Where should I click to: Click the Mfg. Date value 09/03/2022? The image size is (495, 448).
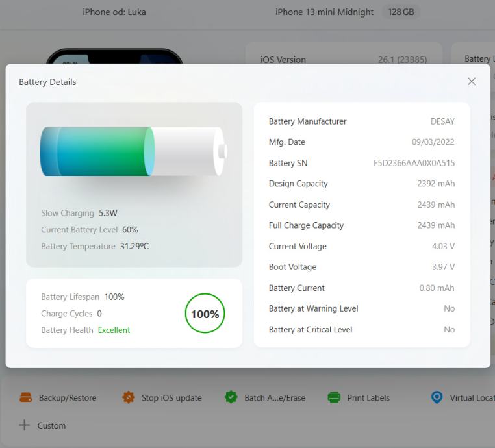pyautogui.click(x=433, y=142)
